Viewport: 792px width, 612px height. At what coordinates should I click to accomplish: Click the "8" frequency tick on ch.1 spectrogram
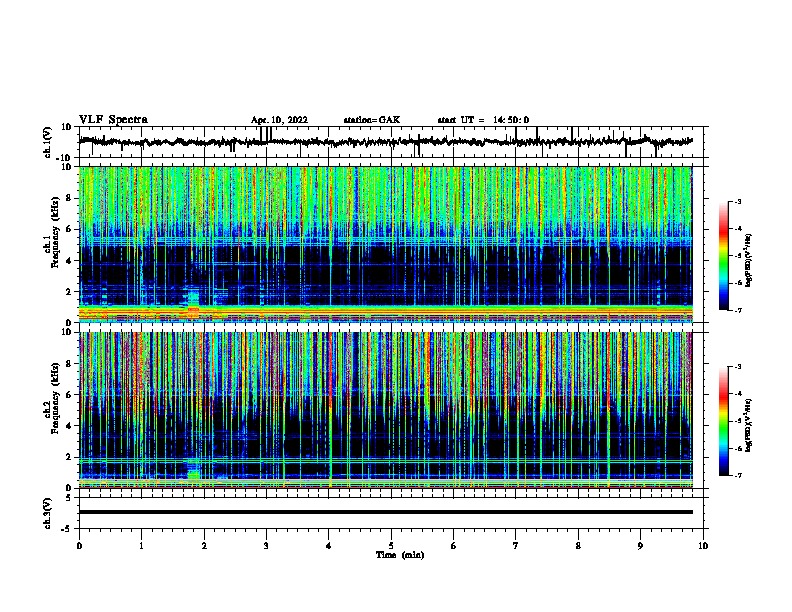(x=70, y=198)
